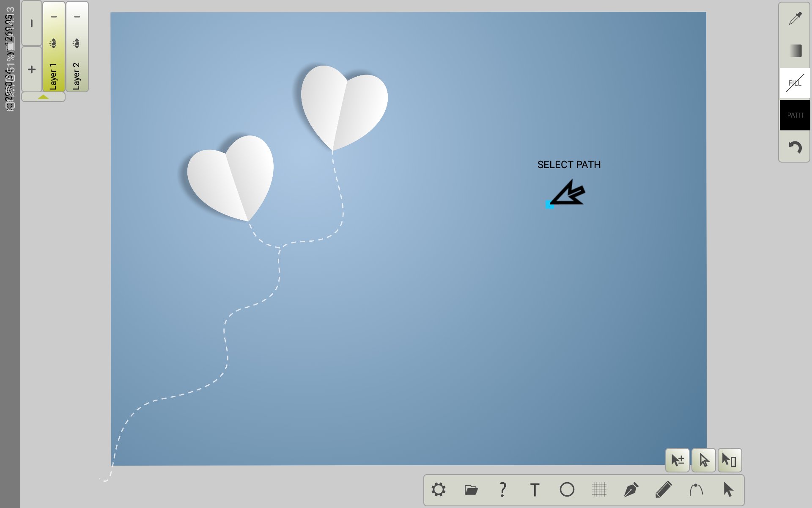Collapse Layer 2 using its minus control

coord(77,17)
